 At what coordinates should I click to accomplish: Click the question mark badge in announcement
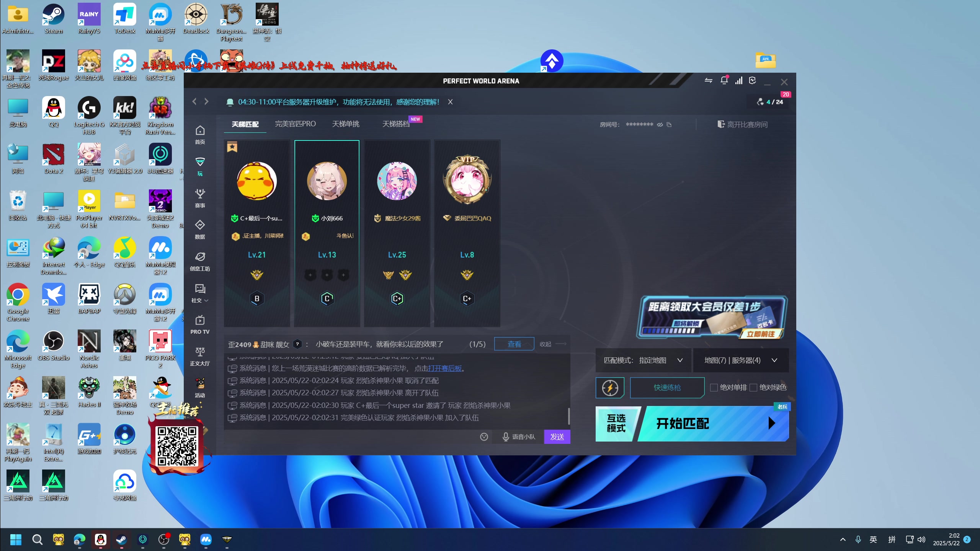coord(297,344)
